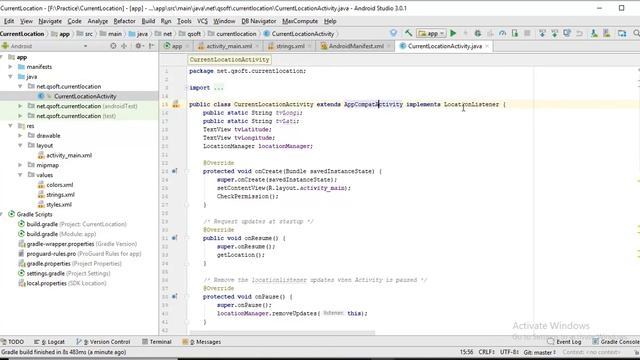
Task: Open the Messages tool window
Action: click(x=202, y=342)
